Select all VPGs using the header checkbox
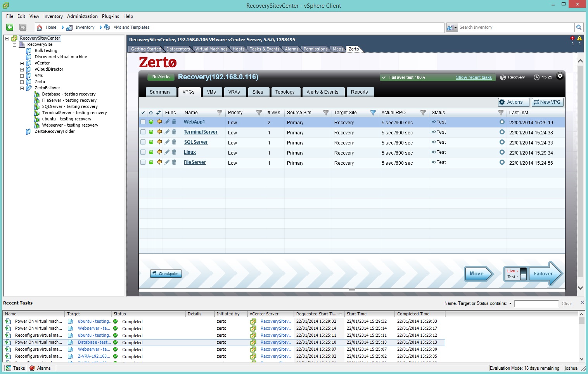This screenshot has width=588, height=374. tap(143, 113)
